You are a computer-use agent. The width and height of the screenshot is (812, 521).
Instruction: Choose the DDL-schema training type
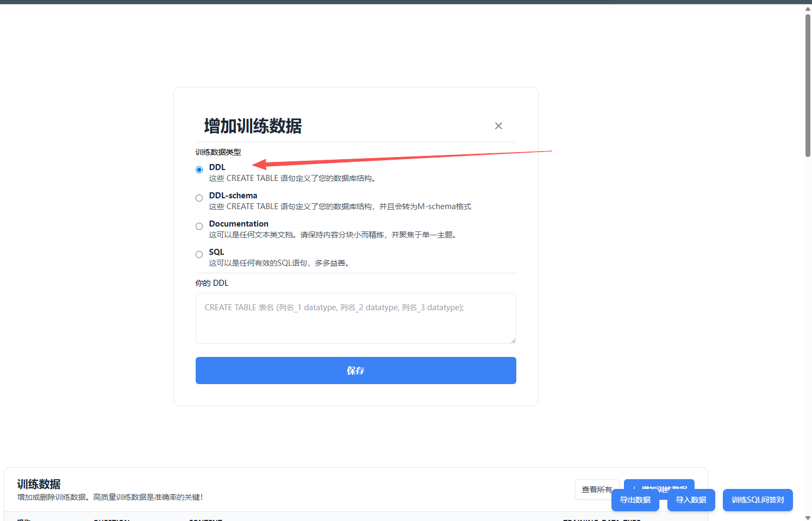[x=199, y=198]
